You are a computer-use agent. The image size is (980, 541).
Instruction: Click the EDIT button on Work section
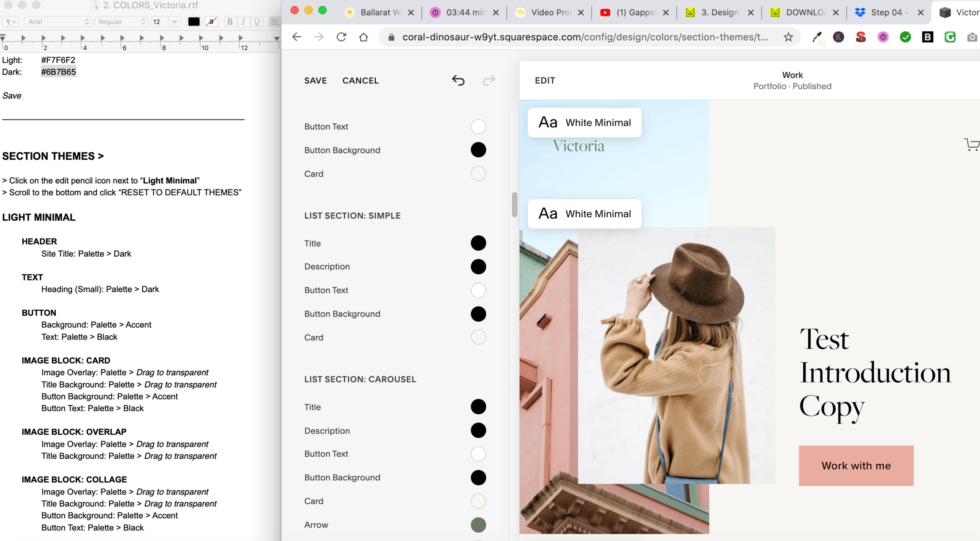tap(544, 80)
